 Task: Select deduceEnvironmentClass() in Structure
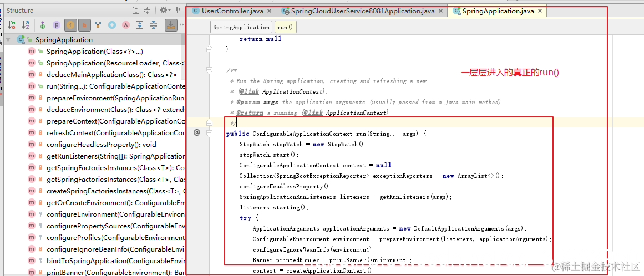pyautogui.click(x=116, y=110)
